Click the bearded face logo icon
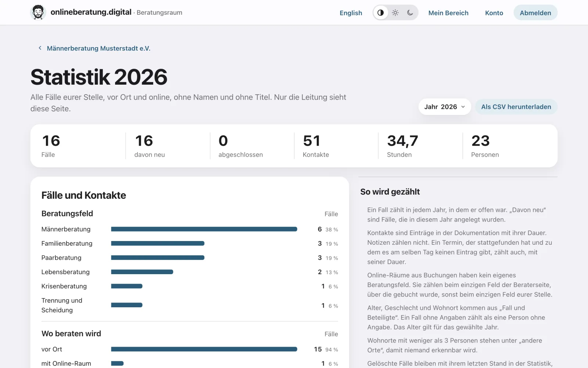 pyautogui.click(x=38, y=13)
